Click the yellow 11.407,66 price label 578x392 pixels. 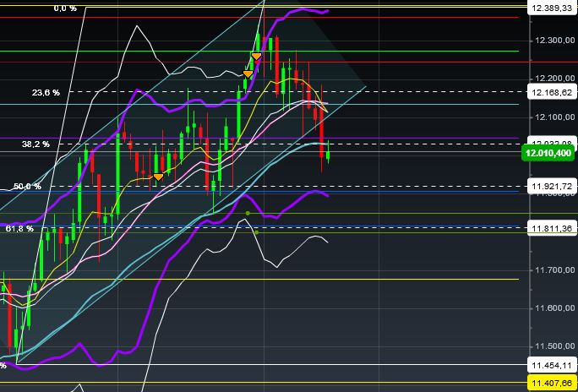551,382
